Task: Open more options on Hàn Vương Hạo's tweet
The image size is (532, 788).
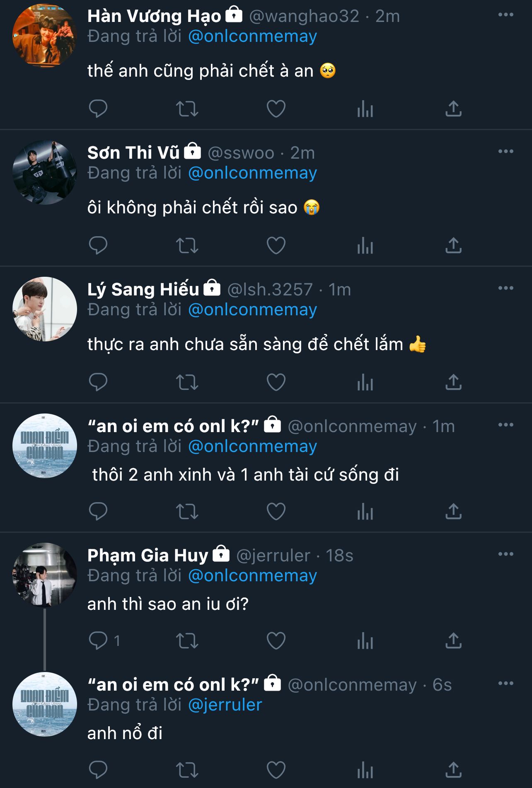Action: (505, 15)
